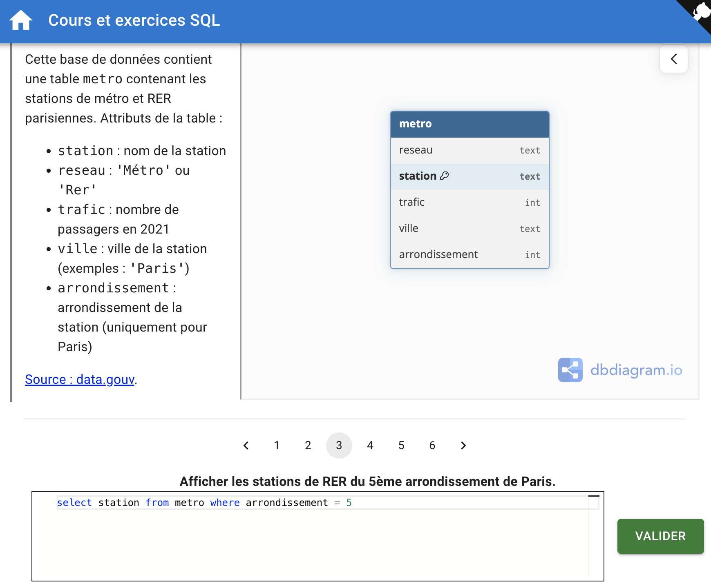Open the GitHub corner icon
711x588 pixels.
coord(700,11)
